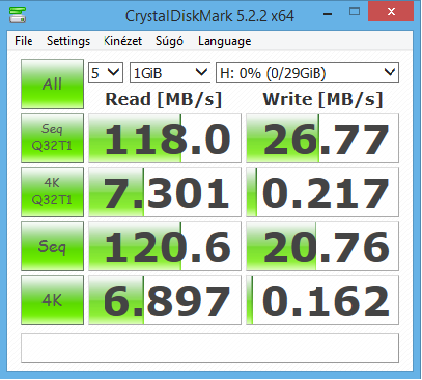422x380 pixels.
Task: Run all benchmarks with the All button
Action: (52, 84)
